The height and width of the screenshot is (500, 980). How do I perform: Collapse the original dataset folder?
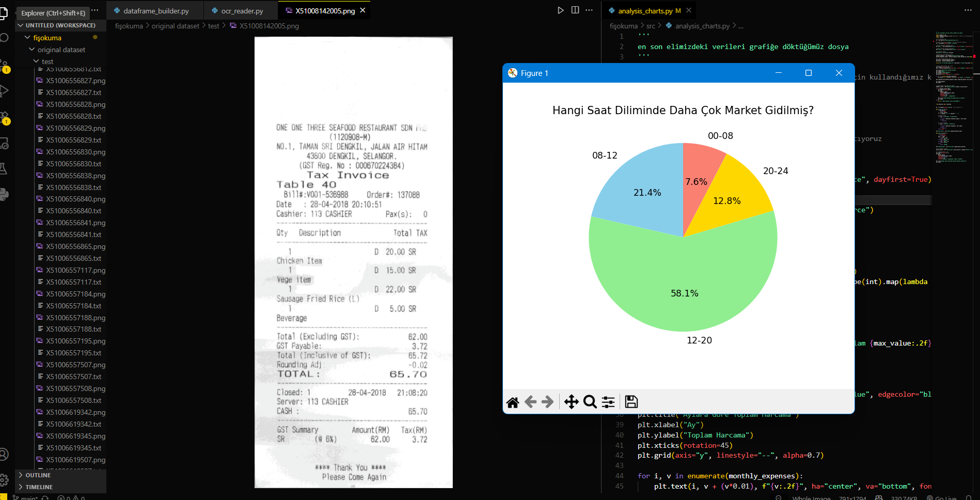pos(61,50)
